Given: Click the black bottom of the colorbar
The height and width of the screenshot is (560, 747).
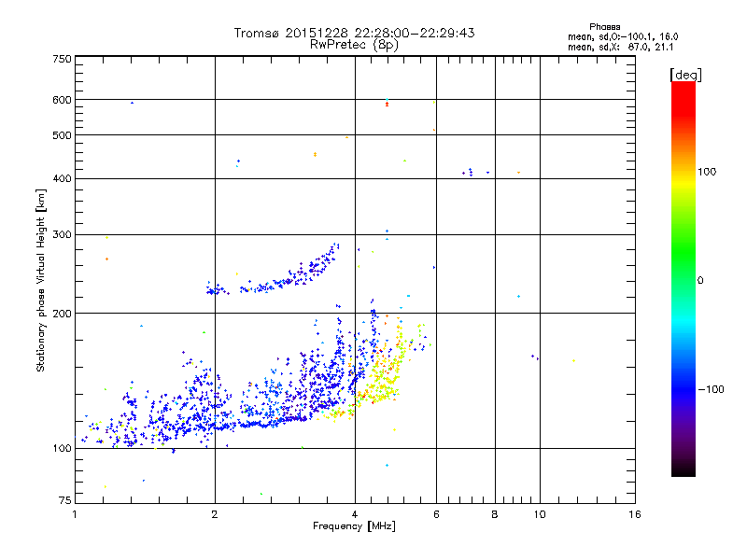Looking at the screenshot, I should [684, 469].
